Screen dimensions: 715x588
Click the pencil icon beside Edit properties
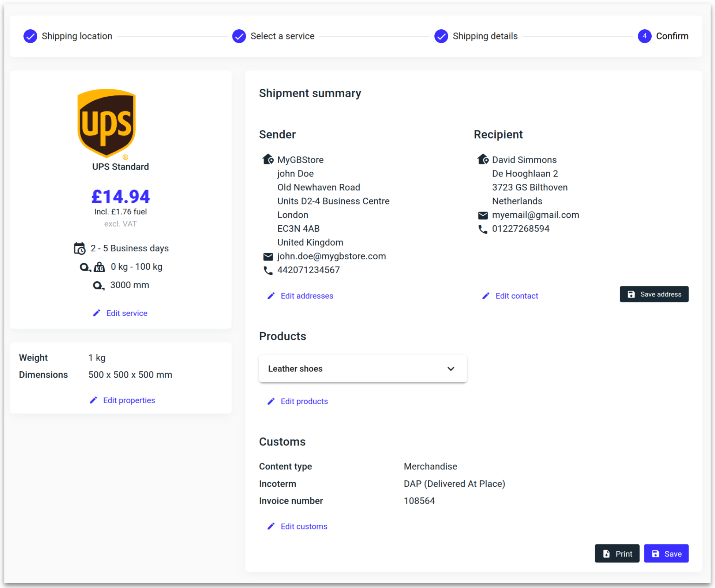click(94, 400)
